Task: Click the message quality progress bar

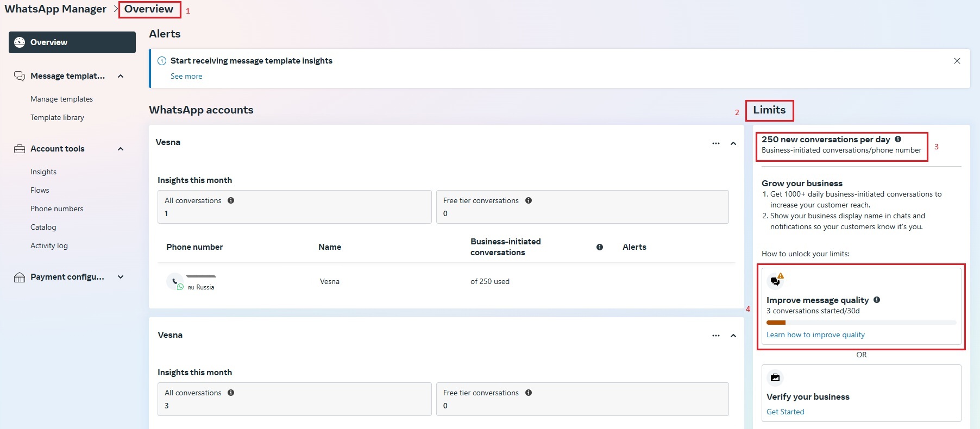Action: click(x=861, y=323)
